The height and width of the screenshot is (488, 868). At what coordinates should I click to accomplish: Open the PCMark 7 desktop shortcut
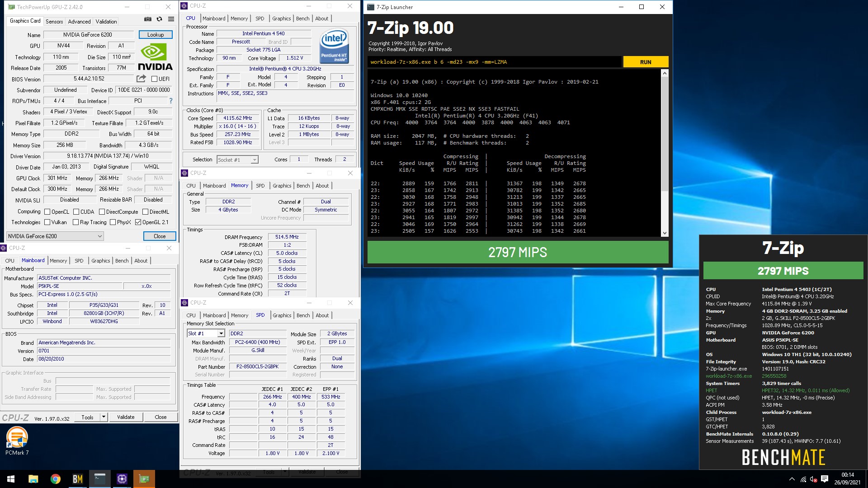point(17,441)
